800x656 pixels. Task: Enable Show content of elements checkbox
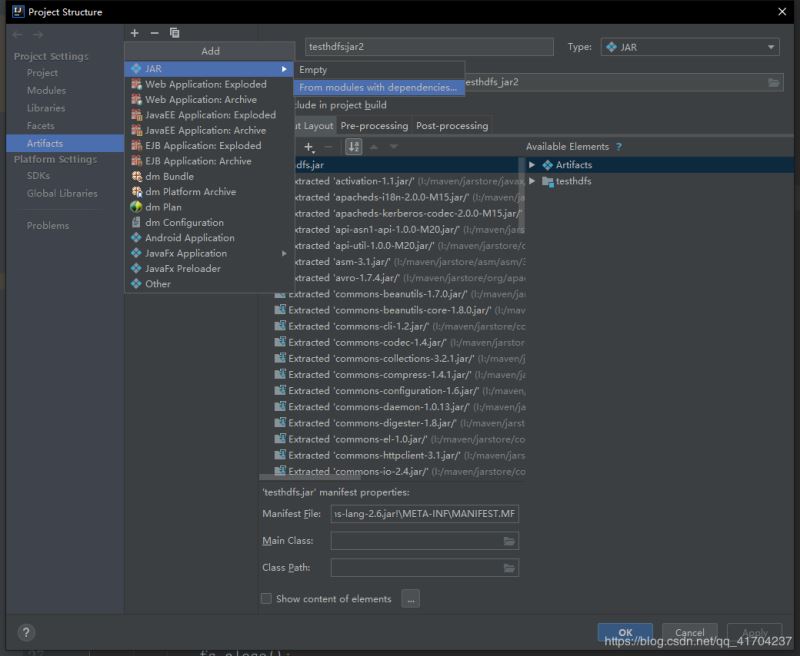(266, 599)
